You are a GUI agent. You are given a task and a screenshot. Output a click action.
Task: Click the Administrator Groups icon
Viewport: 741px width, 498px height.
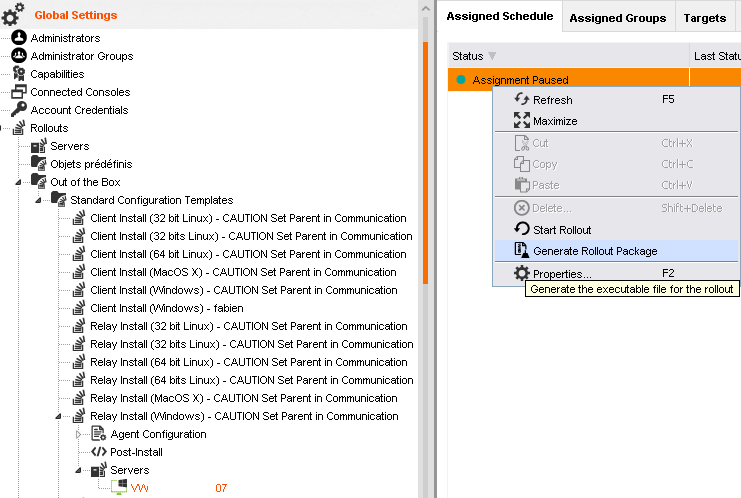pos(19,55)
